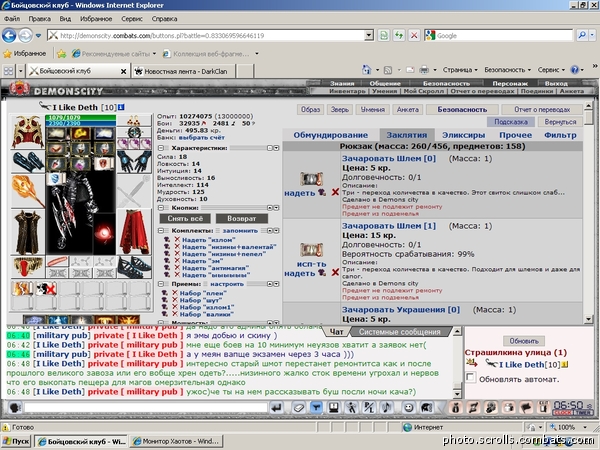Open the Безопасность dropdown in IE command bar
Image resolution: width=600 pixels, height=450 pixels.
point(507,70)
